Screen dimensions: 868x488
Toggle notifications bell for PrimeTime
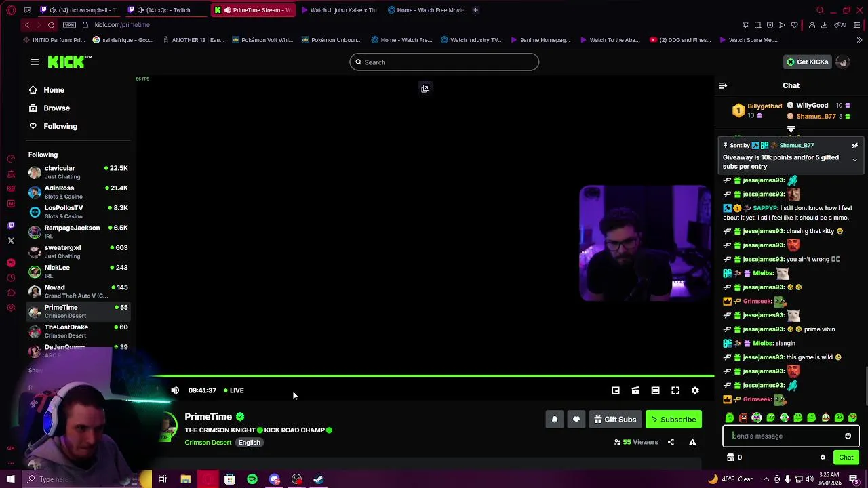tap(554, 420)
